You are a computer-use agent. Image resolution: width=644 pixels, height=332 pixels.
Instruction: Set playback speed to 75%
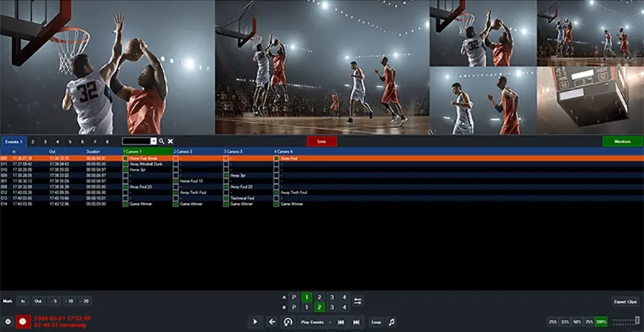(589, 322)
